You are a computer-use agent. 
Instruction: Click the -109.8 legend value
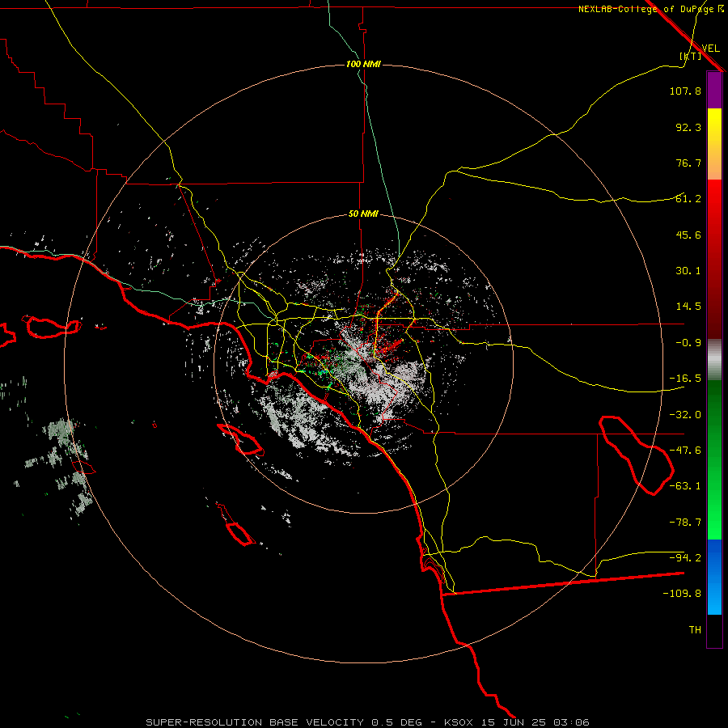682,594
